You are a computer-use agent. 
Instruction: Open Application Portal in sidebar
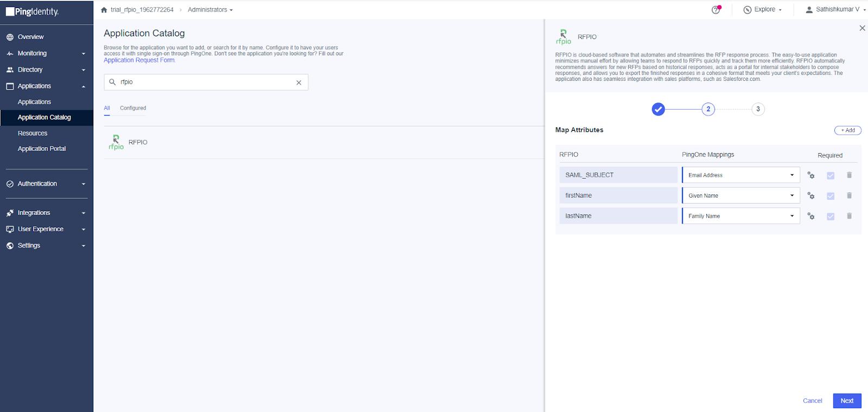pos(42,149)
